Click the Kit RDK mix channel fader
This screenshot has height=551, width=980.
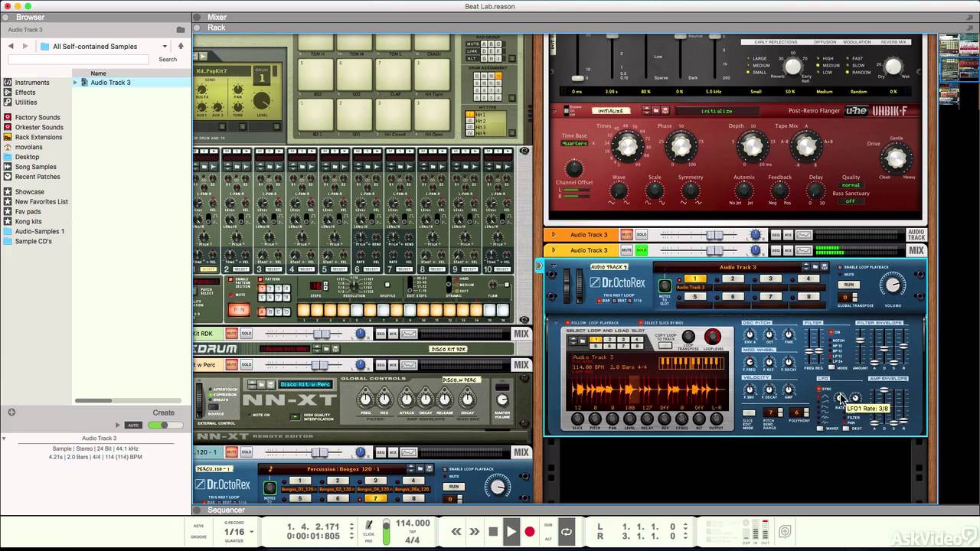click(322, 334)
